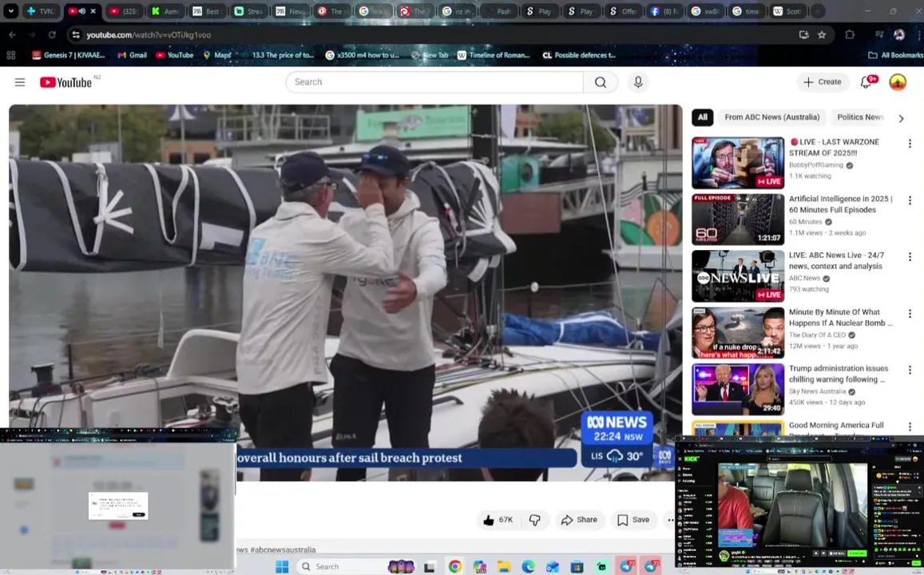View site information icon in address bar

click(76, 35)
